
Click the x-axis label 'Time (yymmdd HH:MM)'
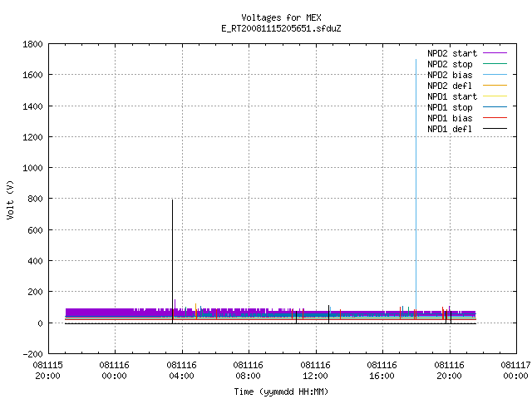click(281, 392)
